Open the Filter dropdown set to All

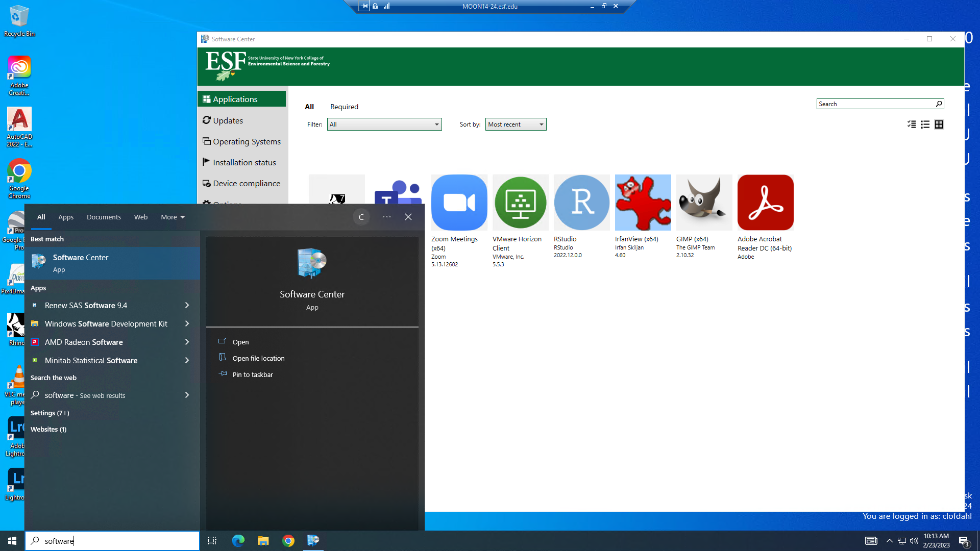click(384, 124)
